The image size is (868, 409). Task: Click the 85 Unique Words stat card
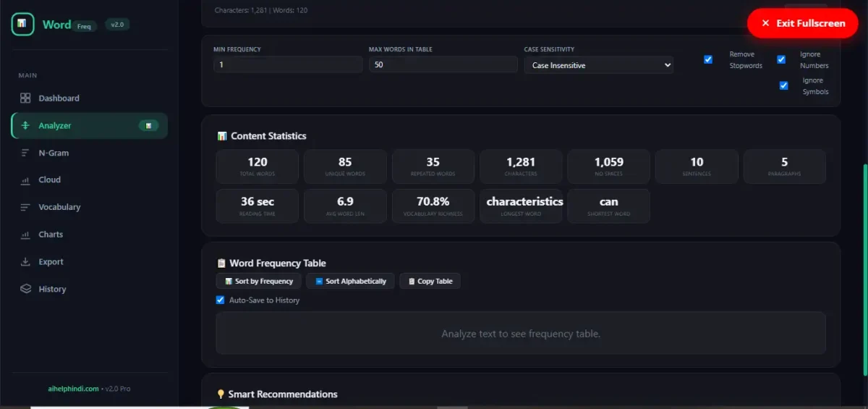tap(345, 166)
